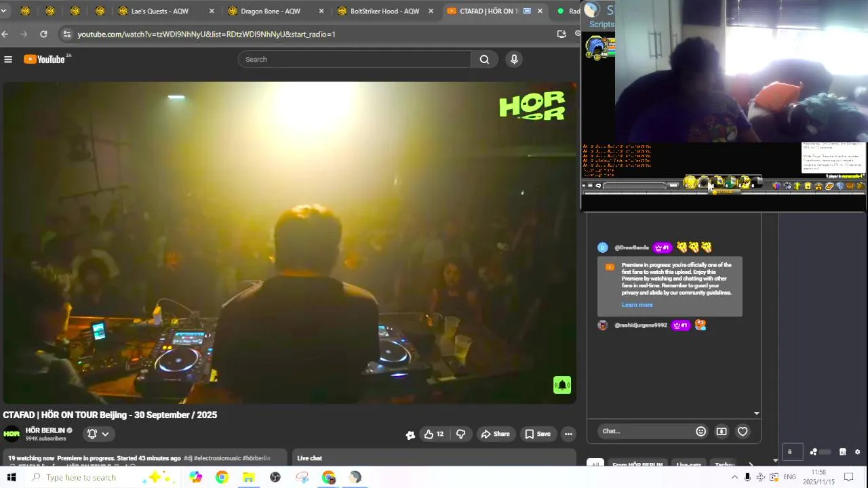Screen dimensions: 868x488
Task: Open the tab search dropdown arrow
Action: point(3,11)
